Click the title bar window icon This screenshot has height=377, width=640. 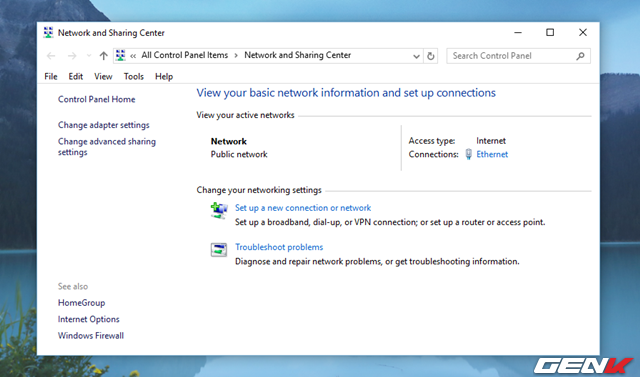(x=48, y=33)
